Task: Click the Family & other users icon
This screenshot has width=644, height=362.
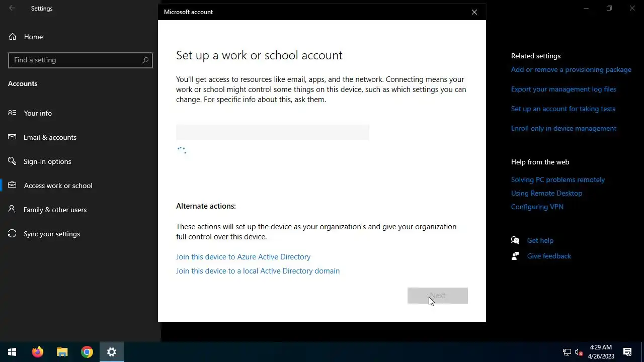Action: [x=13, y=209]
